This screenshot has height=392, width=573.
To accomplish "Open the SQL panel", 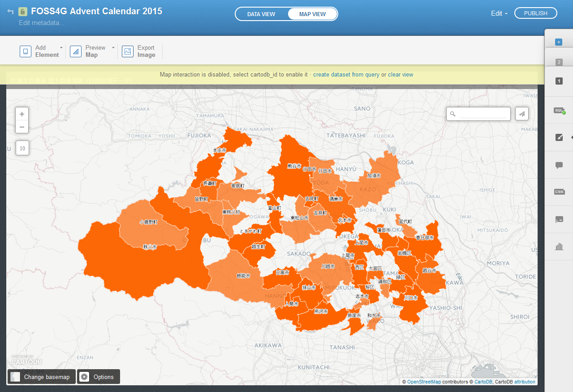I will [559, 110].
